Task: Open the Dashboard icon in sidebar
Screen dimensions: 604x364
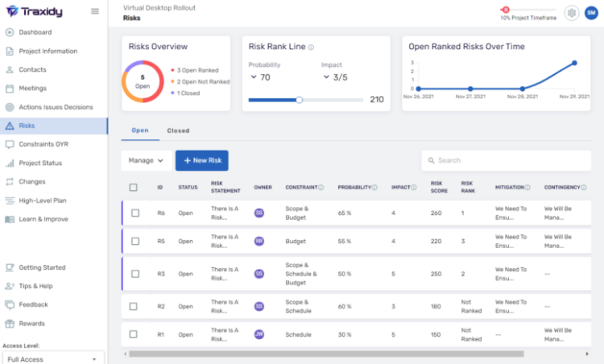Action: pos(10,32)
